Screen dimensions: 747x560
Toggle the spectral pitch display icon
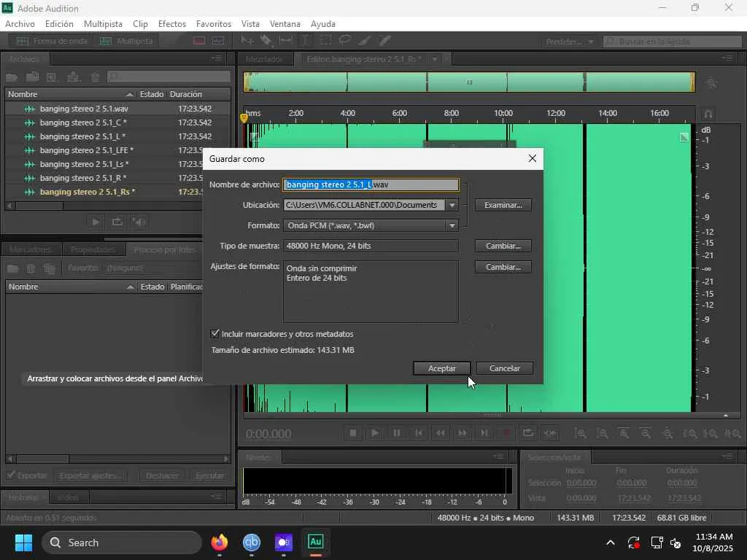218,41
